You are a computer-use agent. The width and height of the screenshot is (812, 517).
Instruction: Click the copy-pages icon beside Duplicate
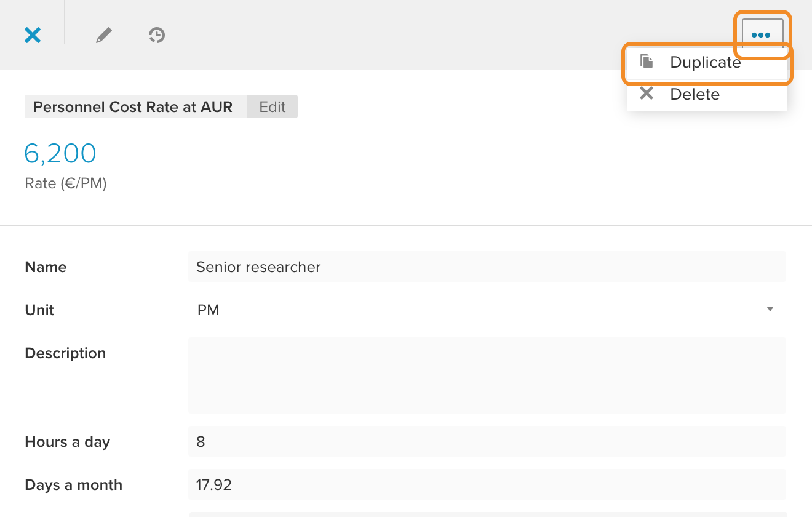pyautogui.click(x=646, y=62)
